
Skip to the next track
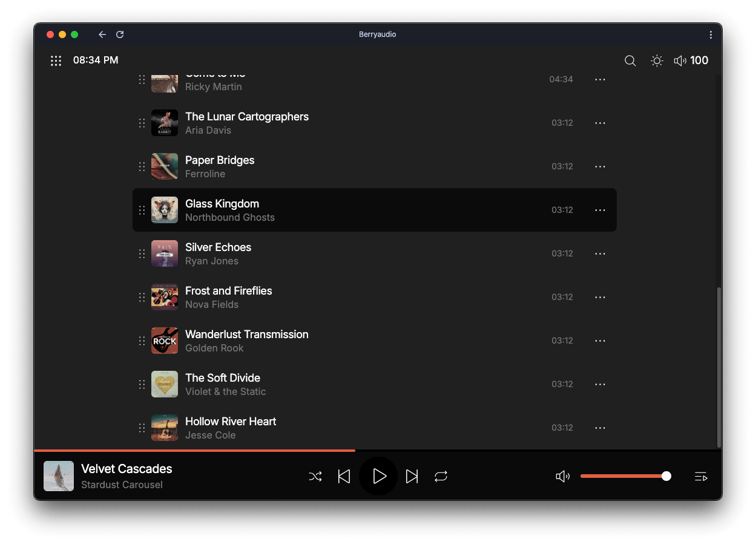[x=412, y=477]
